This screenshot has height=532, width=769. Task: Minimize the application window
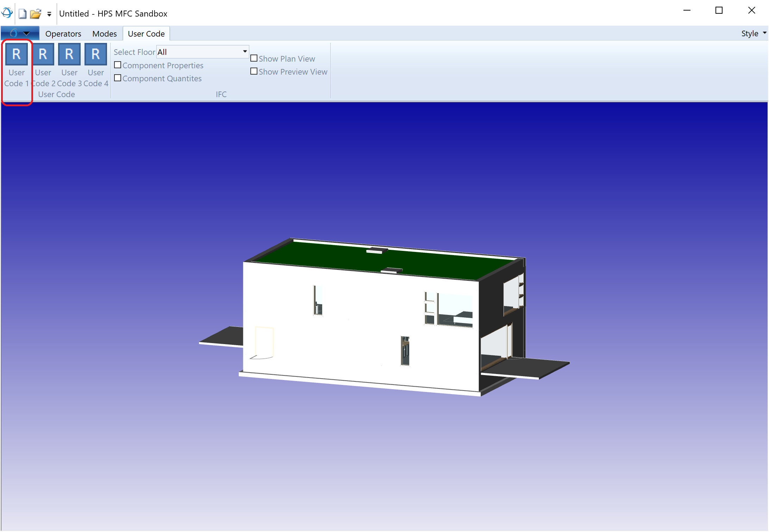click(x=687, y=11)
